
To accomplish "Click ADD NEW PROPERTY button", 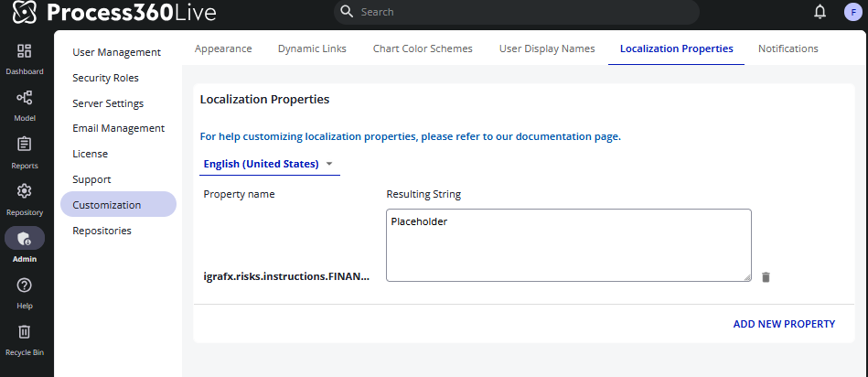I will coord(784,324).
